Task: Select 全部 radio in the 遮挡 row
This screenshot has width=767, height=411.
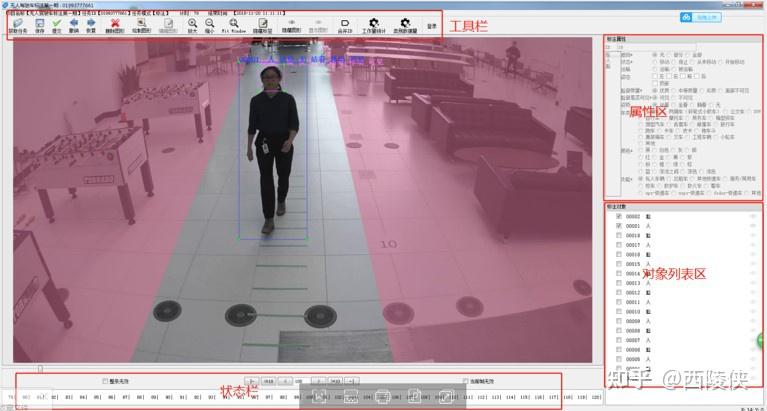Action: pos(688,55)
